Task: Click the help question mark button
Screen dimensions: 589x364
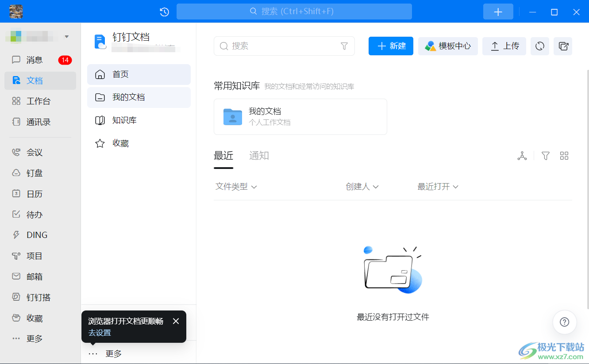Action: pyautogui.click(x=564, y=322)
